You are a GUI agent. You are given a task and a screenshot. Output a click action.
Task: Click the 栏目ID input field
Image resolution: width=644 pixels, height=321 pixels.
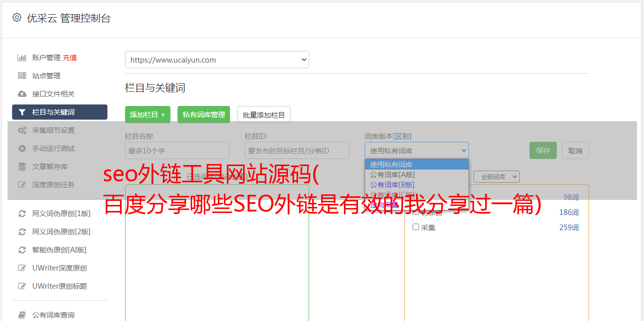pos(297,150)
